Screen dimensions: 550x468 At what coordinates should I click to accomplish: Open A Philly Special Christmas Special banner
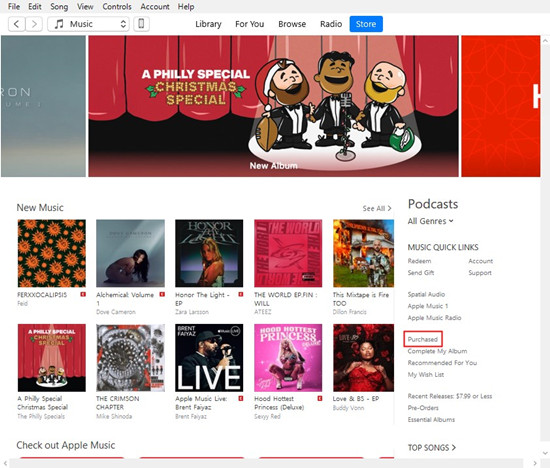[x=273, y=106]
